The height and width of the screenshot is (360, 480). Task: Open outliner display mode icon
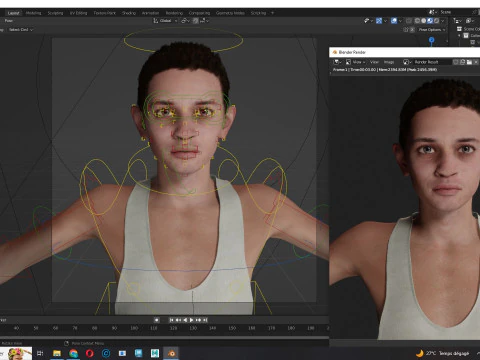[x=470, y=21]
